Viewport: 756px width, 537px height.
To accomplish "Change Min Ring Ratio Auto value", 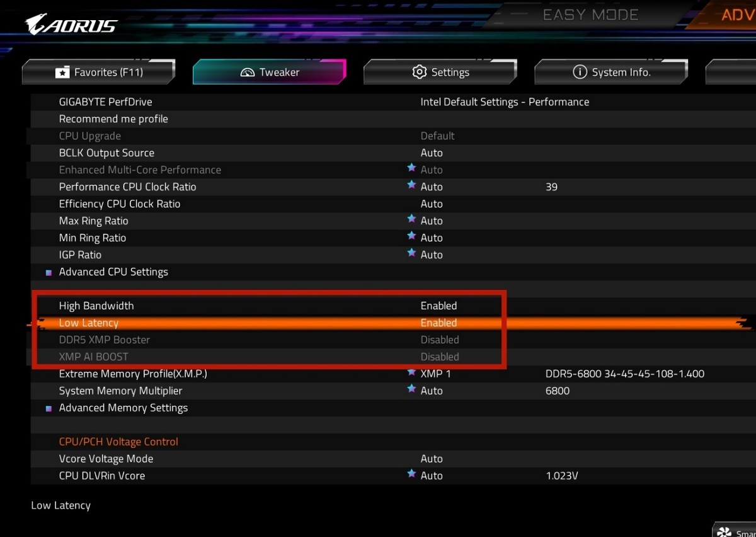I will [x=432, y=238].
